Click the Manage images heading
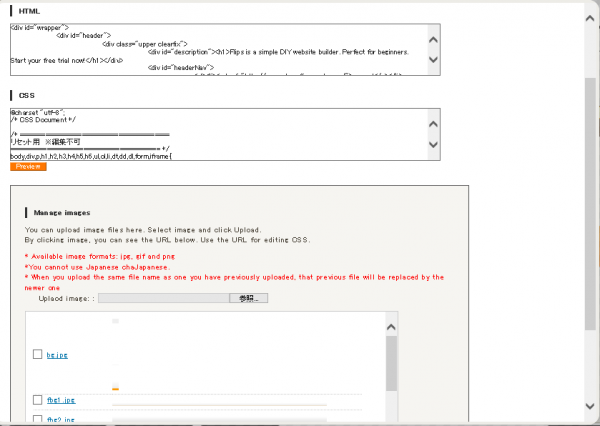The image size is (600, 426). pos(62,213)
